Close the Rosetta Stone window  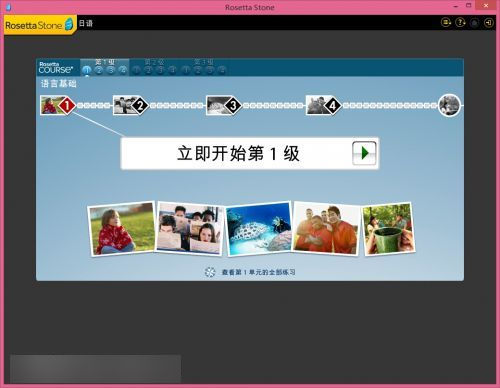(486, 6)
